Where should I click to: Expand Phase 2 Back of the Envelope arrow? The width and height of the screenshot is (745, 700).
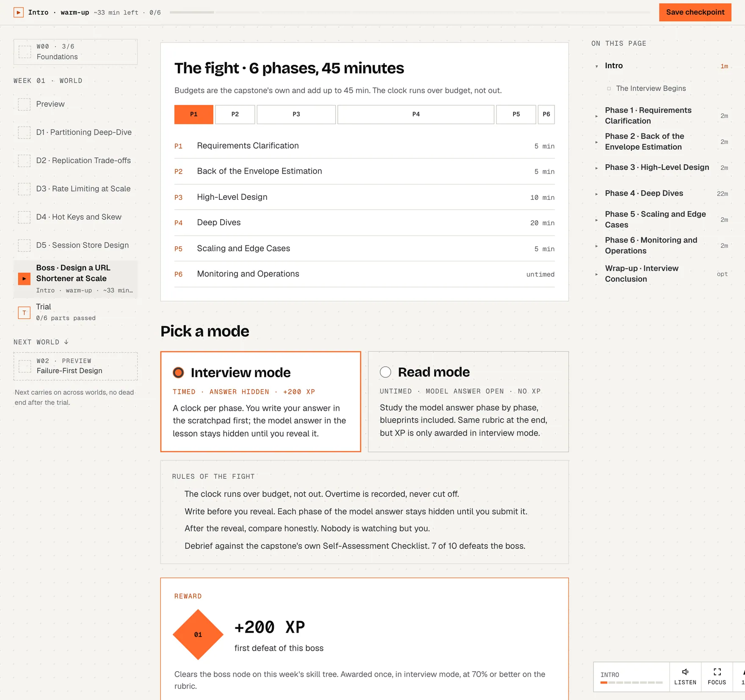(x=596, y=142)
